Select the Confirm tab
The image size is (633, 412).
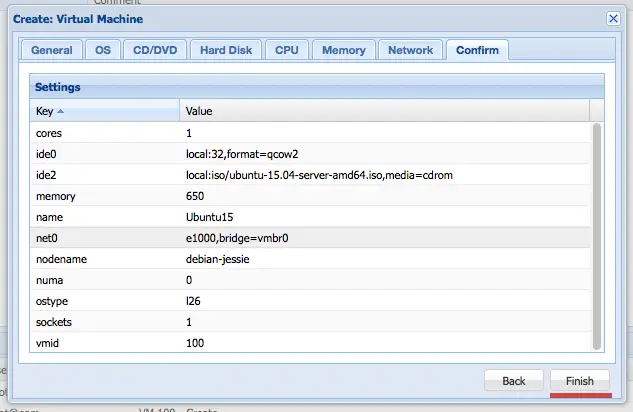click(x=477, y=50)
